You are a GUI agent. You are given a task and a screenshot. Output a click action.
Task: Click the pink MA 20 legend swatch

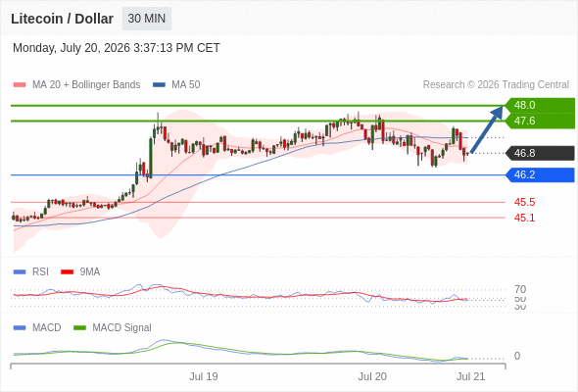20,85
